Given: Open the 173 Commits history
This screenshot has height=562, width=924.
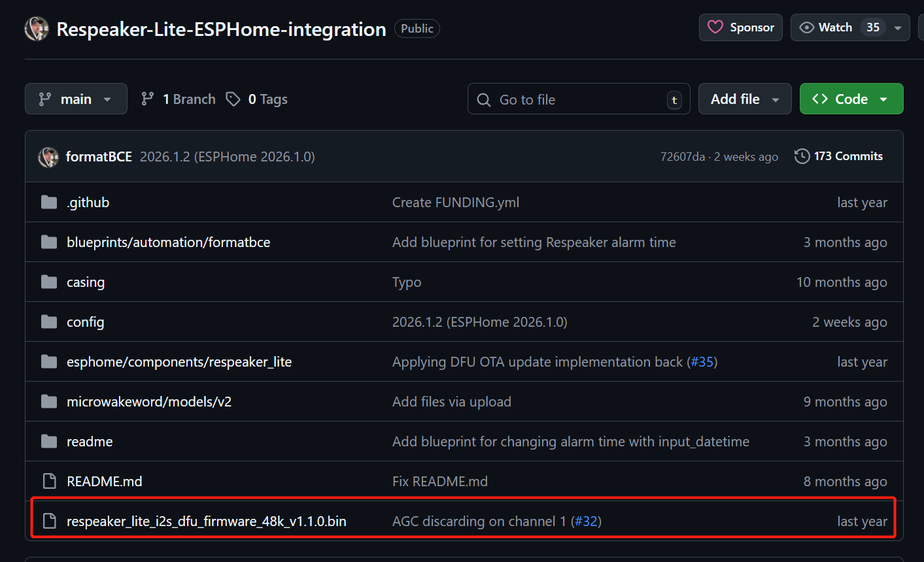Looking at the screenshot, I should [x=838, y=156].
